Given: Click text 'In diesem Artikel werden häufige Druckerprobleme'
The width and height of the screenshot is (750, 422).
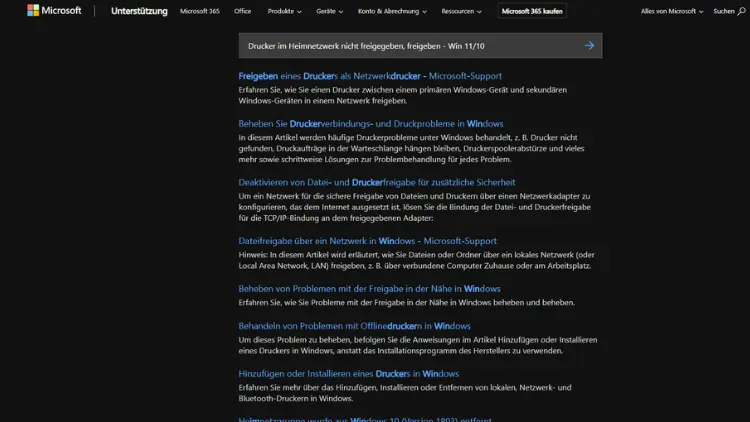Looking at the screenshot, I should [411, 148].
